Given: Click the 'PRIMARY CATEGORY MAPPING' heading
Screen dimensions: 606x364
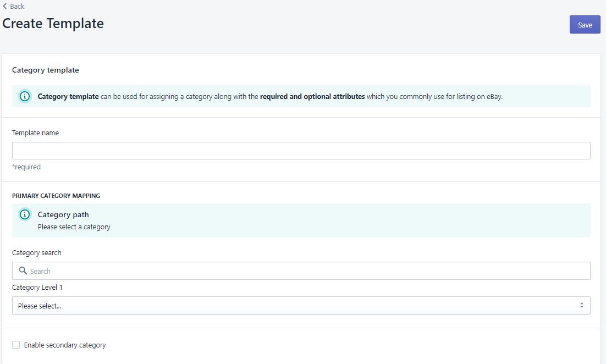Looking at the screenshot, I should (x=56, y=196).
